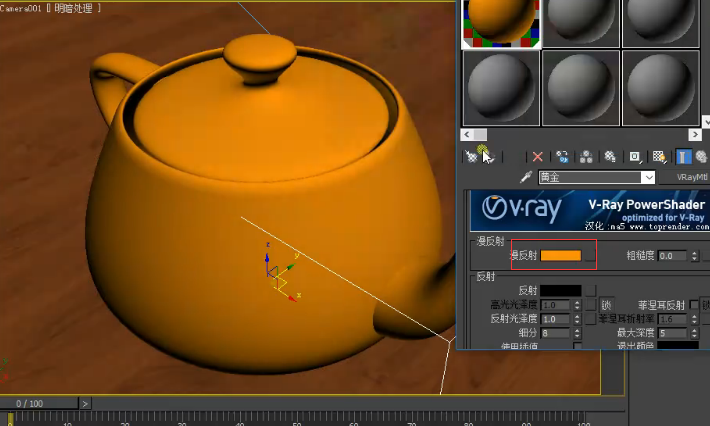Click the Make Material Copy icon
710x426 pixels.
[563, 156]
